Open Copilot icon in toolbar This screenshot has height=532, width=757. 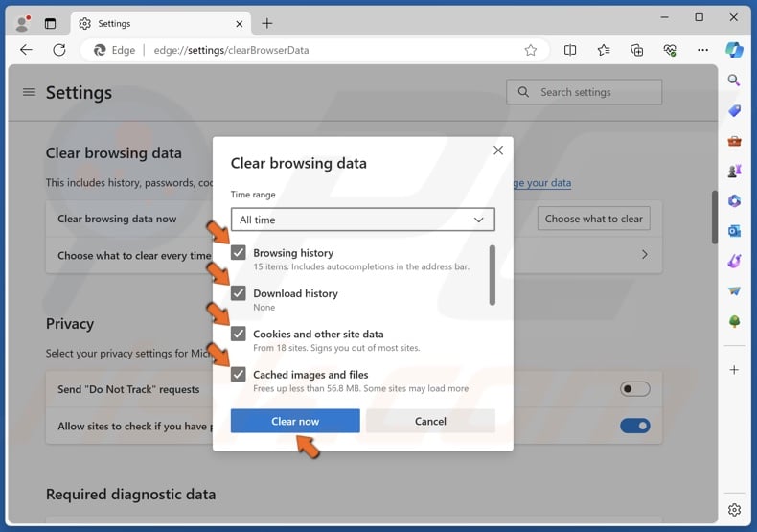pyautogui.click(x=734, y=50)
